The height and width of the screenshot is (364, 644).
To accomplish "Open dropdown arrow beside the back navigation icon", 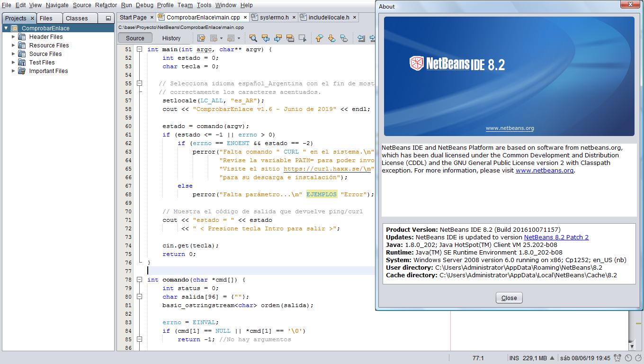I will (x=221, y=38).
